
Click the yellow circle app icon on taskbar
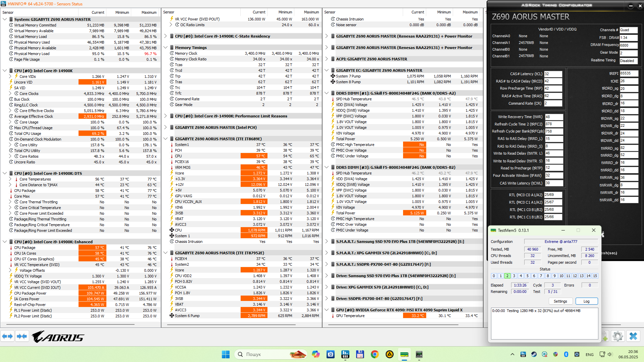(x=390, y=354)
